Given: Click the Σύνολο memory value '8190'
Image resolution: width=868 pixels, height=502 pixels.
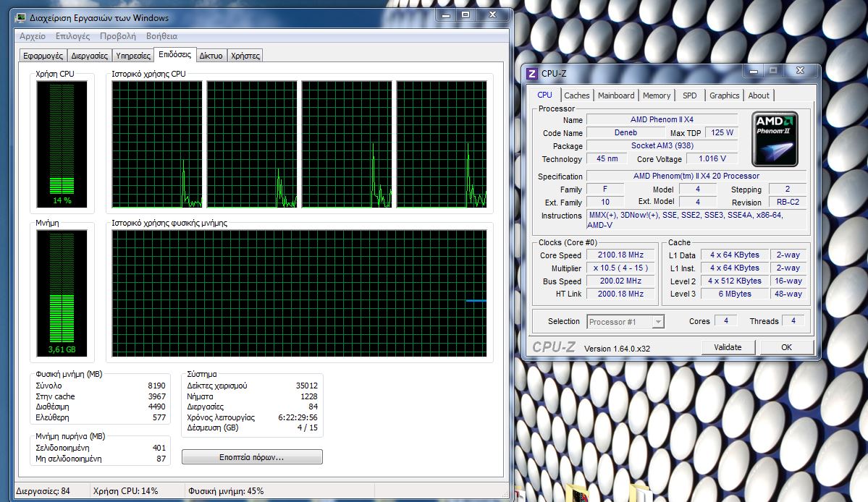Looking at the screenshot, I should (156, 386).
